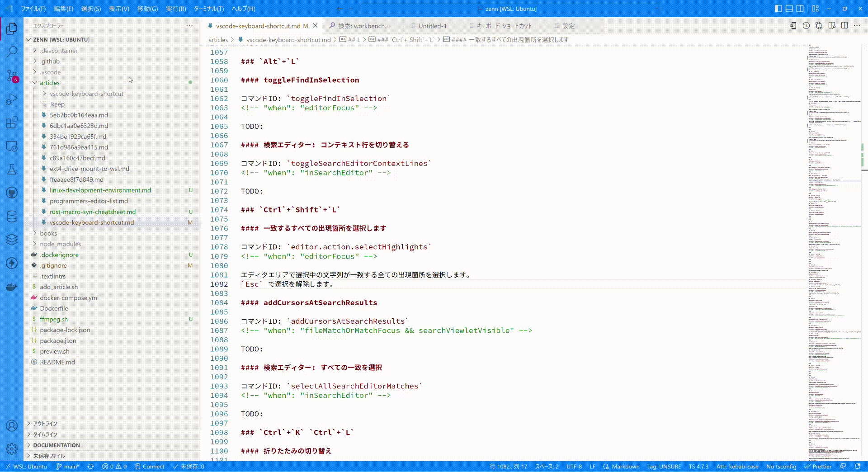Toggle Prettier formatter status
This screenshot has height=472, width=868.
tap(818, 467)
